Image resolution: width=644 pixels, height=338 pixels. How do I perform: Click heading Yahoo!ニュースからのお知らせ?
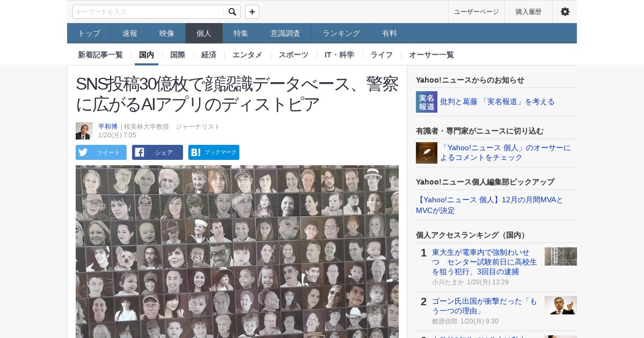(470, 80)
